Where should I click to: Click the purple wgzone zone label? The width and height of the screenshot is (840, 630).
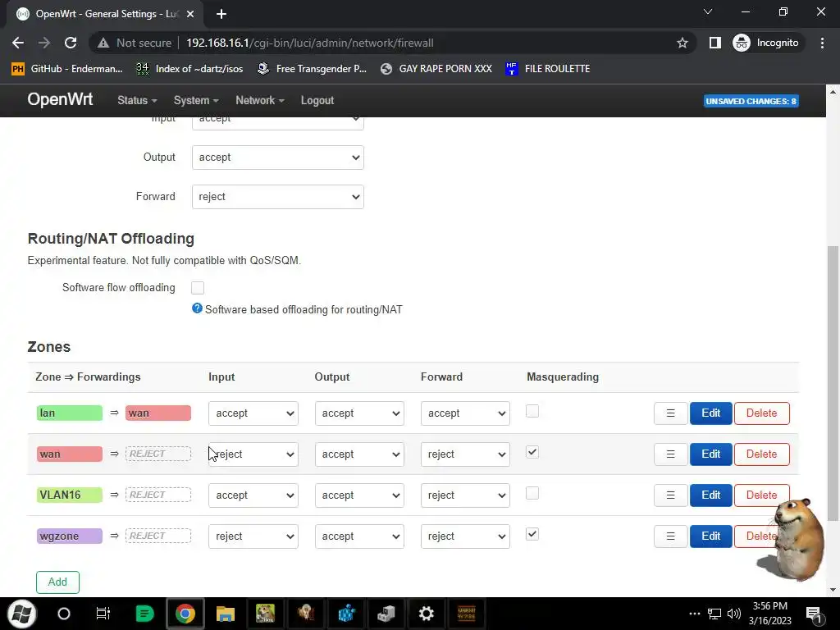click(69, 536)
